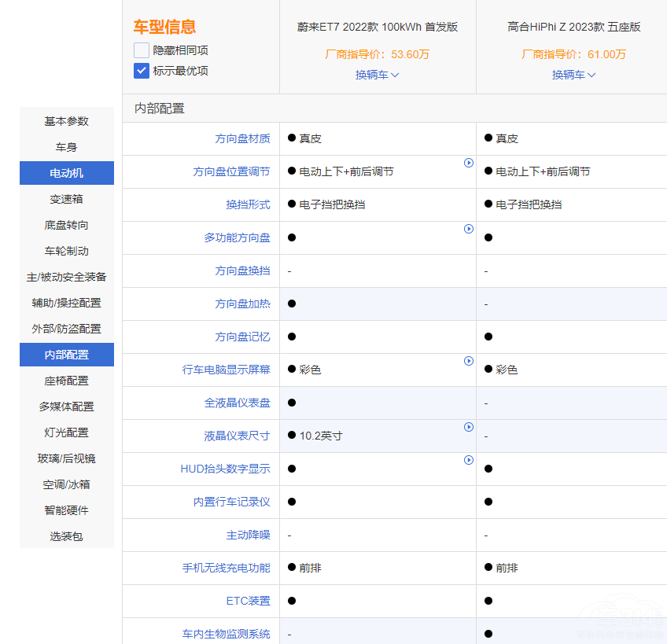Viewport: 667px width, 644px height.
Task: Open 换辆车 dropdown under 高合HiPhi Z
Action: coord(574,75)
